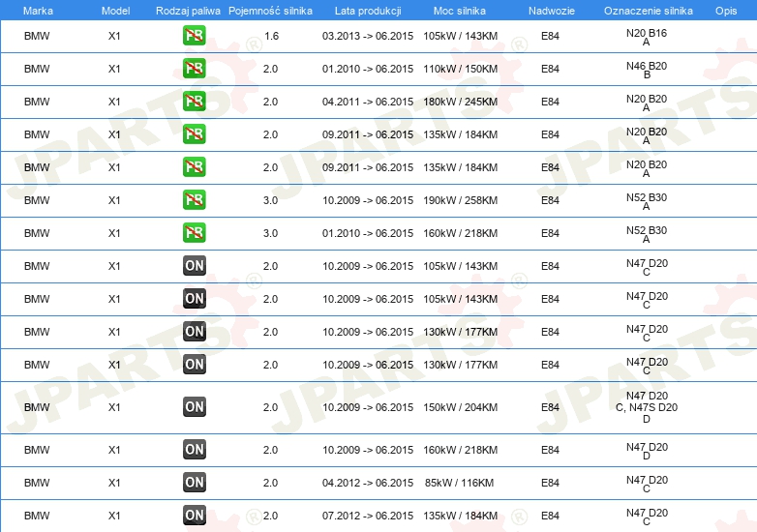This screenshot has width=757, height=532.
Task: Select the '110kW / 150KM' power cell
Action: pyautogui.click(x=460, y=69)
